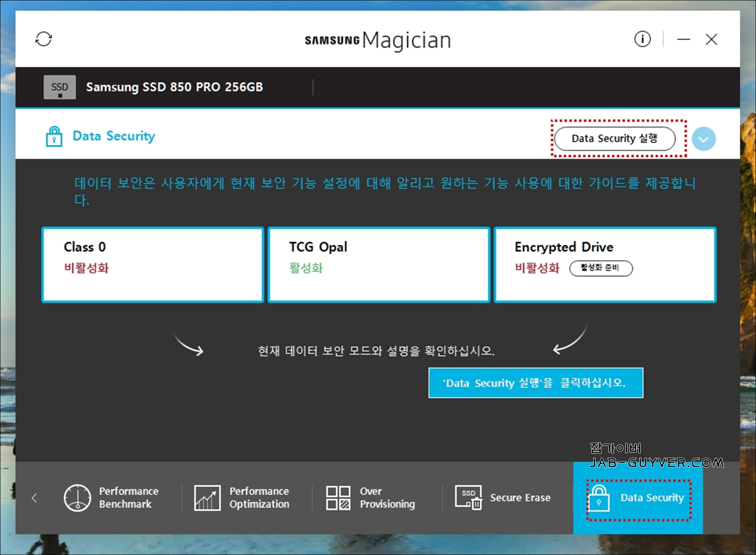Click the 현재 데이터 보안 모드와 설명을 확인하십시오 text

click(376, 351)
